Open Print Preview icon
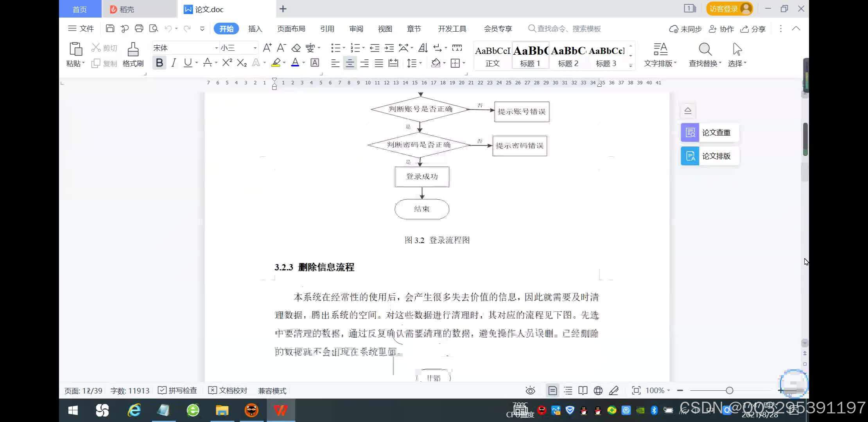Screen dimensions: 868x422 click(154, 29)
